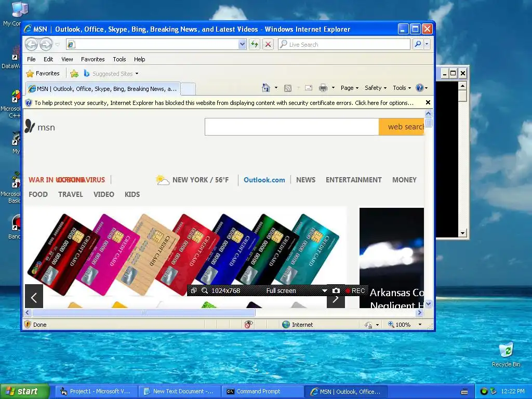Go to Home page via house icon

tap(265, 88)
